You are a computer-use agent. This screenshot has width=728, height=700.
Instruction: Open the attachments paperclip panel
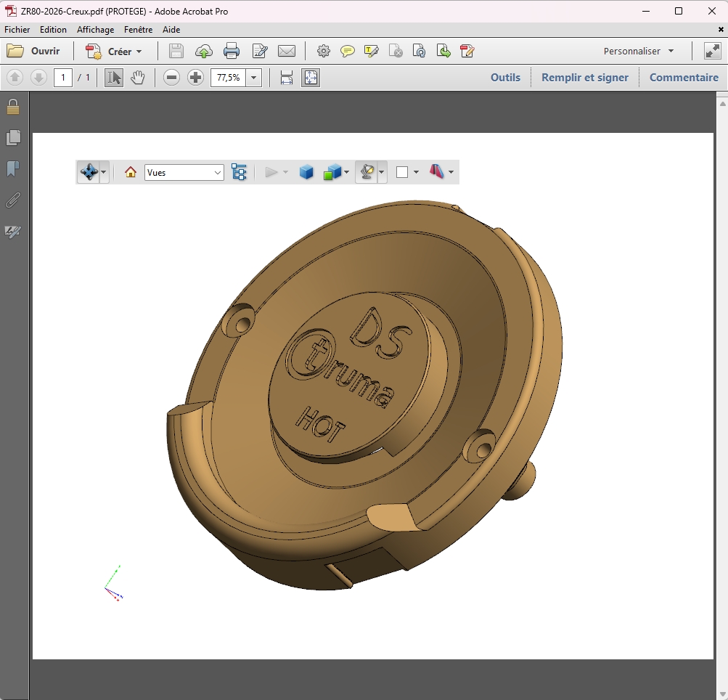click(x=12, y=200)
